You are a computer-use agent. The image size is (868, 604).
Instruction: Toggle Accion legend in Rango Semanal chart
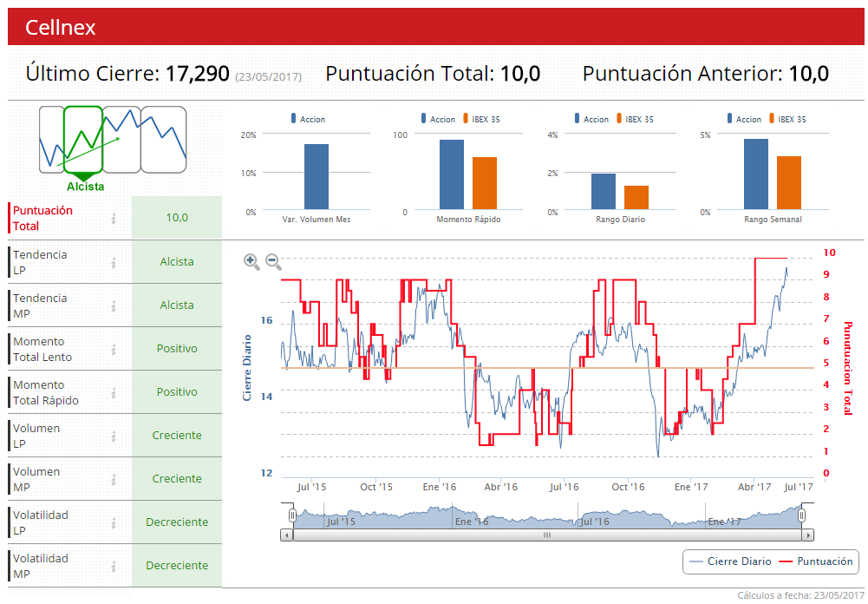pos(744,119)
